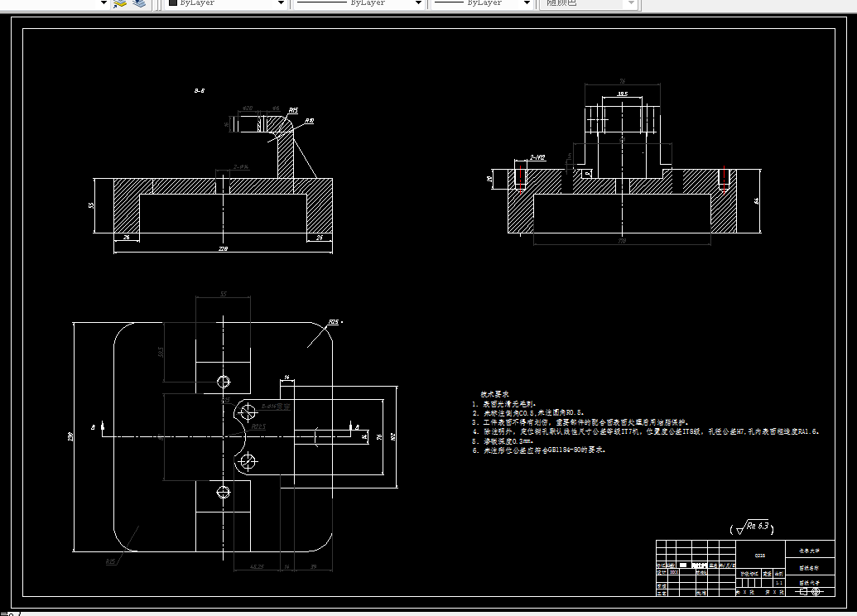
Task: Select the 228 width dimension text
Action: (x=223, y=248)
